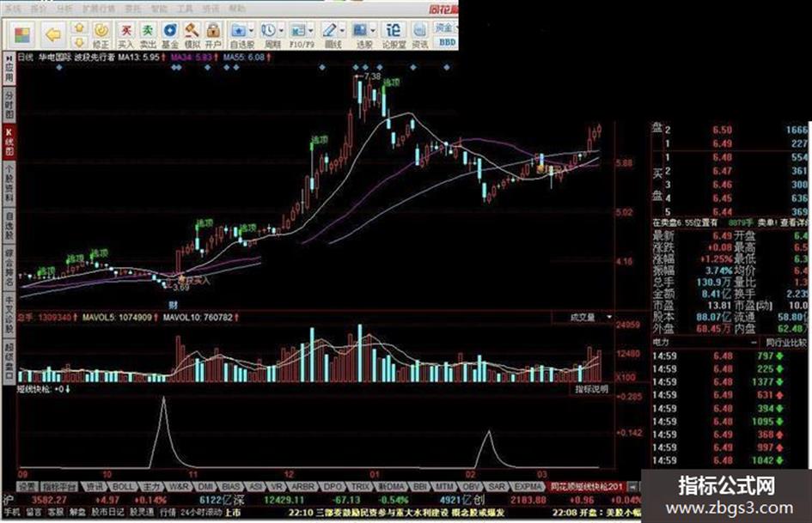Switch to the VR indicator tab
The width and height of the screenshot is (812, 523).
(277, 487)
